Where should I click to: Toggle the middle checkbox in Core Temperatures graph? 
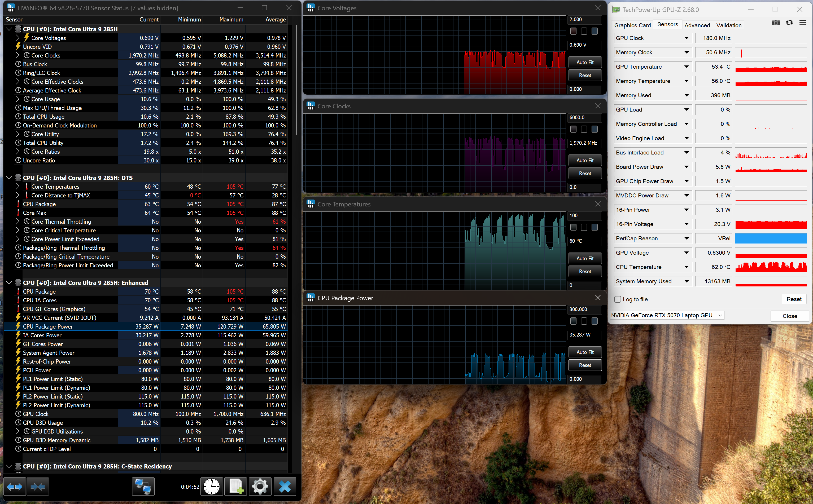click(584, 227)
